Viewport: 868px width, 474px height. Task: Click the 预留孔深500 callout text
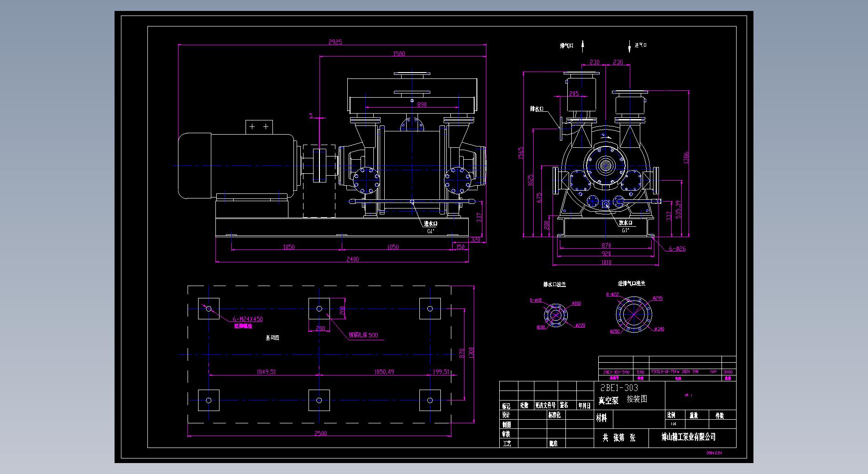[x=363, y=335]
